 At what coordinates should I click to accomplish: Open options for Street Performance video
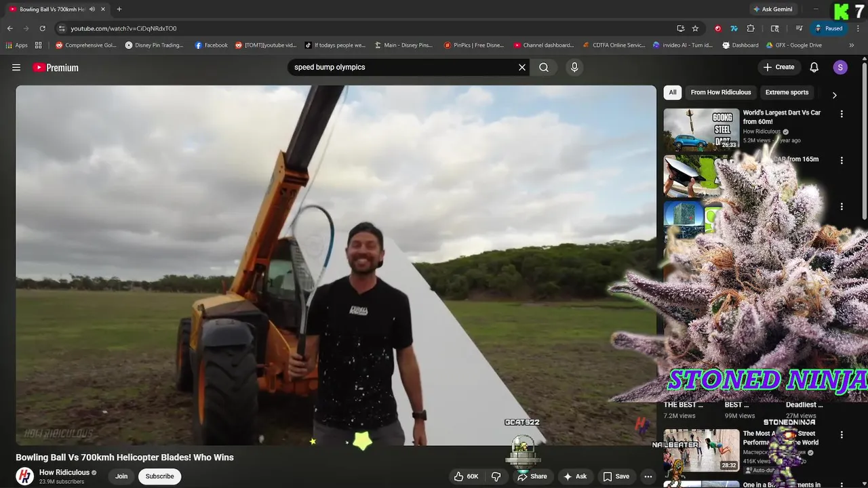[x=842, y=435]
